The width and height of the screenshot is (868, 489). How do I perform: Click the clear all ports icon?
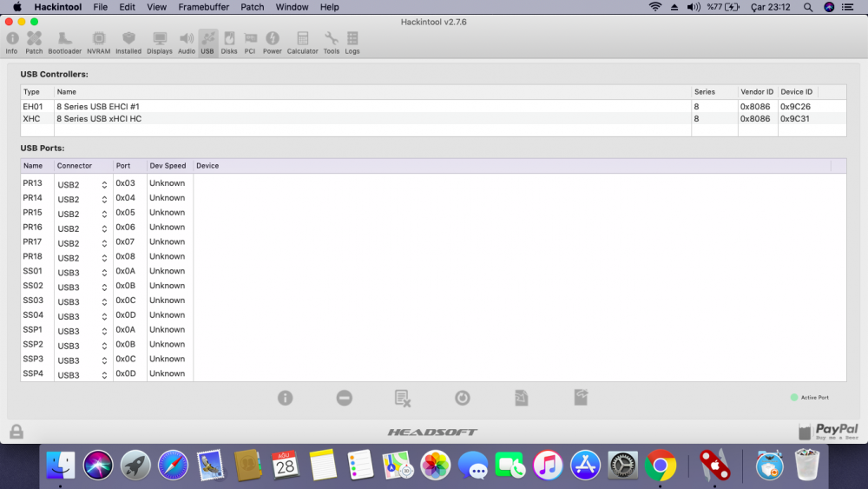tap(403, 398)
